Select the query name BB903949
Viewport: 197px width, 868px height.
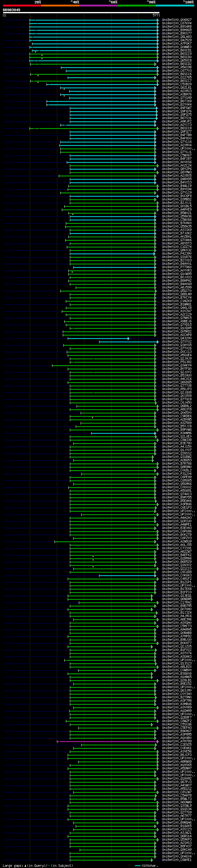(11, 10)
